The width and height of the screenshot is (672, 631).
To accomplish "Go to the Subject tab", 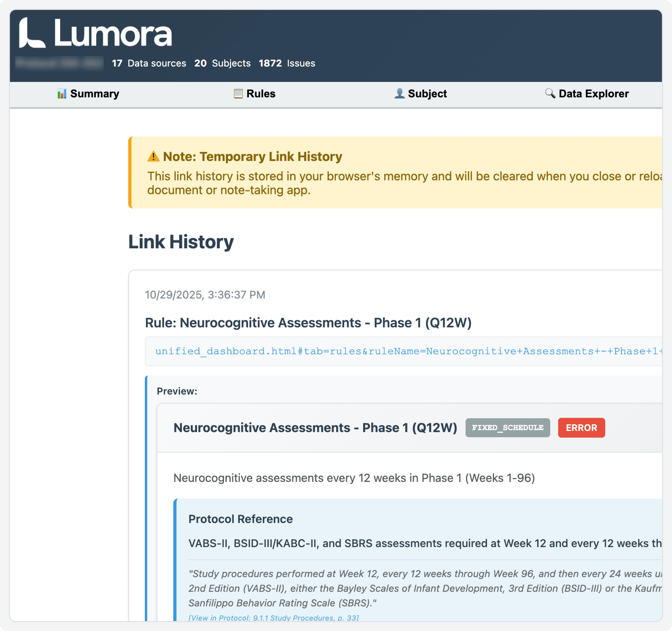I will pyautogui.click(x=427, y=94).
